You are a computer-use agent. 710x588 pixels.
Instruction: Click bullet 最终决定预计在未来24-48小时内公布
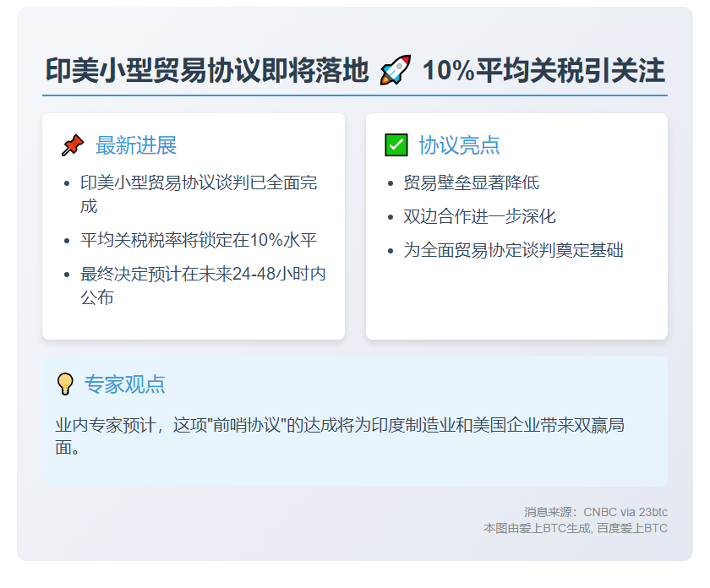point(203,286)
